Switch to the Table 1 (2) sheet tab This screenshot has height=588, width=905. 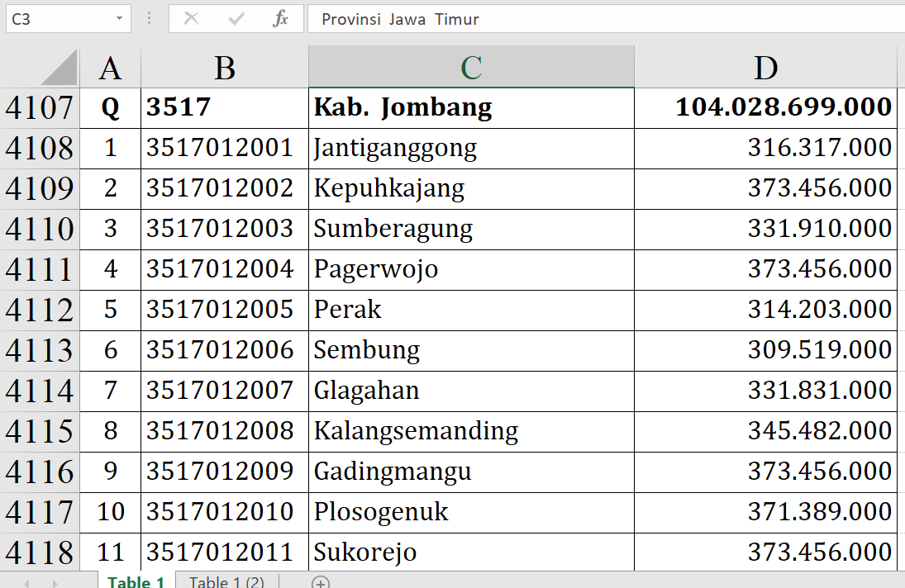[x=226, y=582]
